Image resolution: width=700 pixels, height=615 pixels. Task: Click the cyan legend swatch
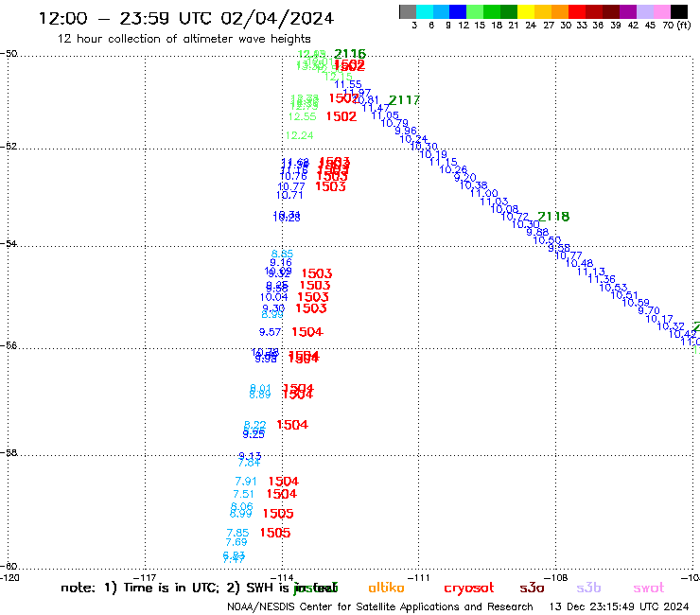(424, 11)
